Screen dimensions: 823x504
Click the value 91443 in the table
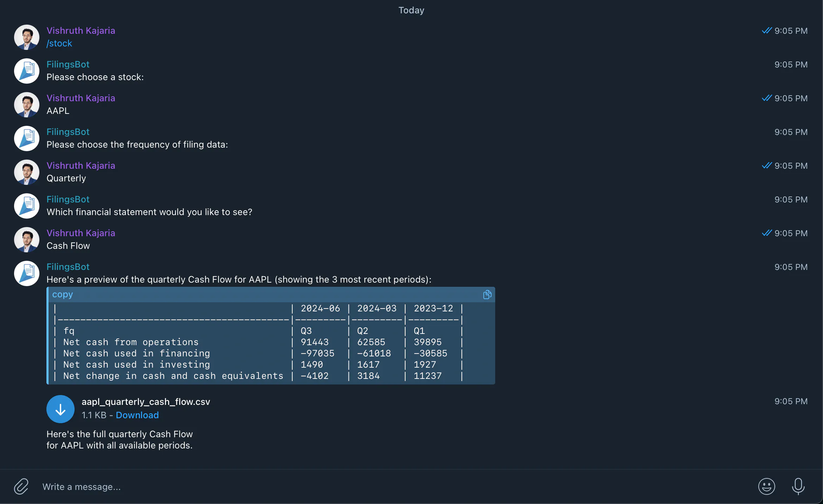(315, 342)
